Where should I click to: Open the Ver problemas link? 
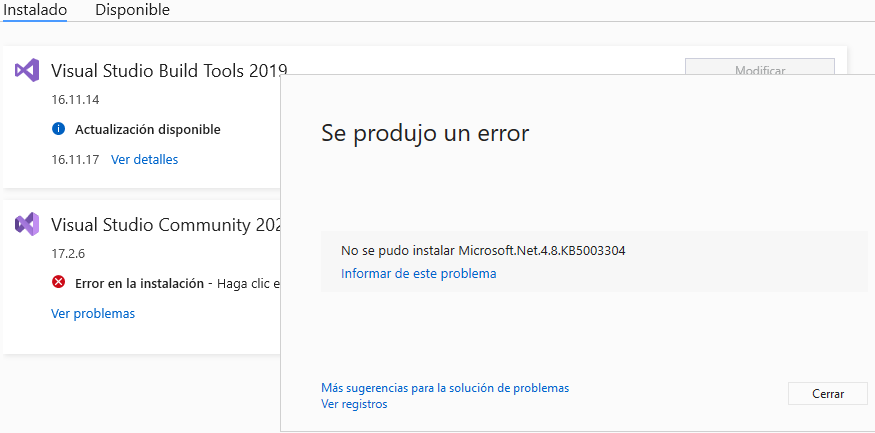(x=93, y=314)
